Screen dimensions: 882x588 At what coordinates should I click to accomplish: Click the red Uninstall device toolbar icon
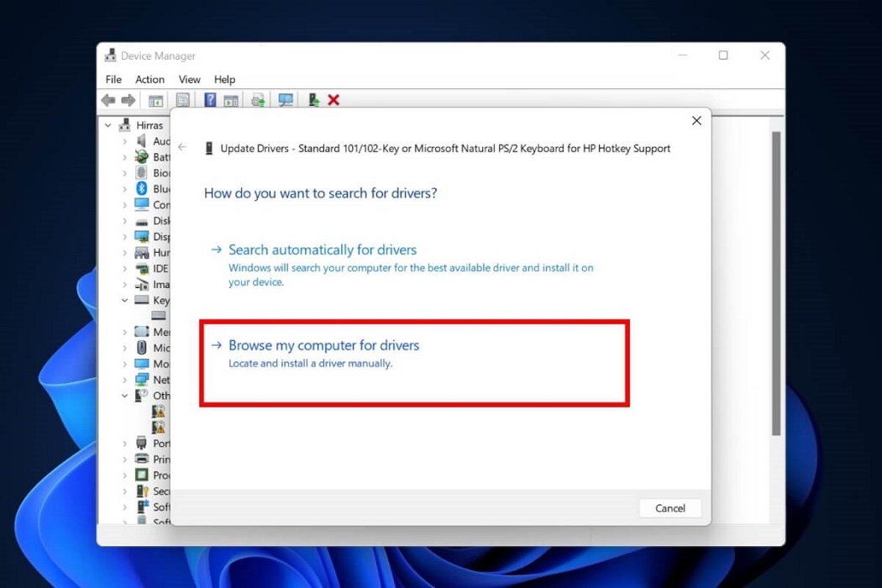(333, 100)
